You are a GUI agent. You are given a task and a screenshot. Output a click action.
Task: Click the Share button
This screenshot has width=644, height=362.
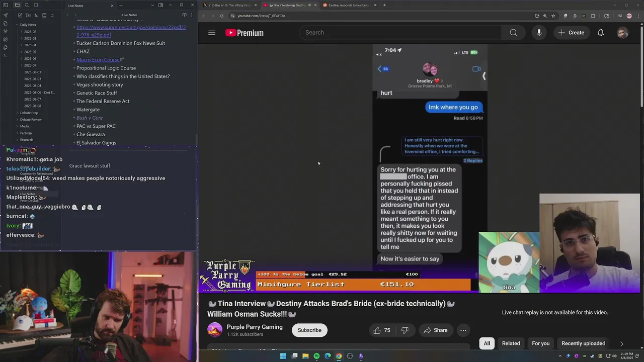click(x=435, y=330)
